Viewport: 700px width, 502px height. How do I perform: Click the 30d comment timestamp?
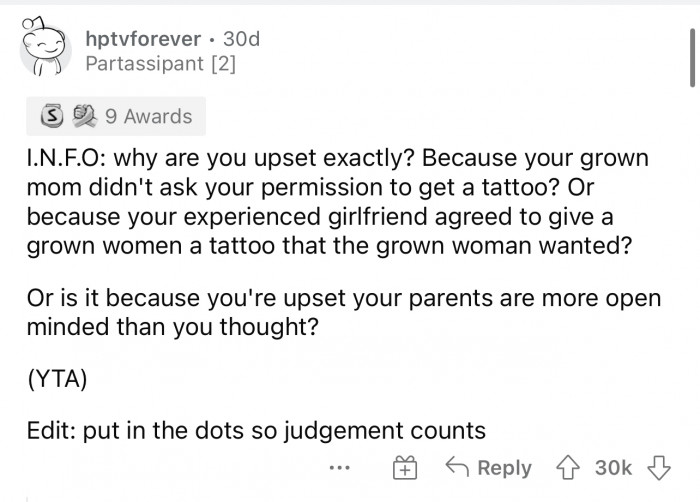tap(240, 39)
